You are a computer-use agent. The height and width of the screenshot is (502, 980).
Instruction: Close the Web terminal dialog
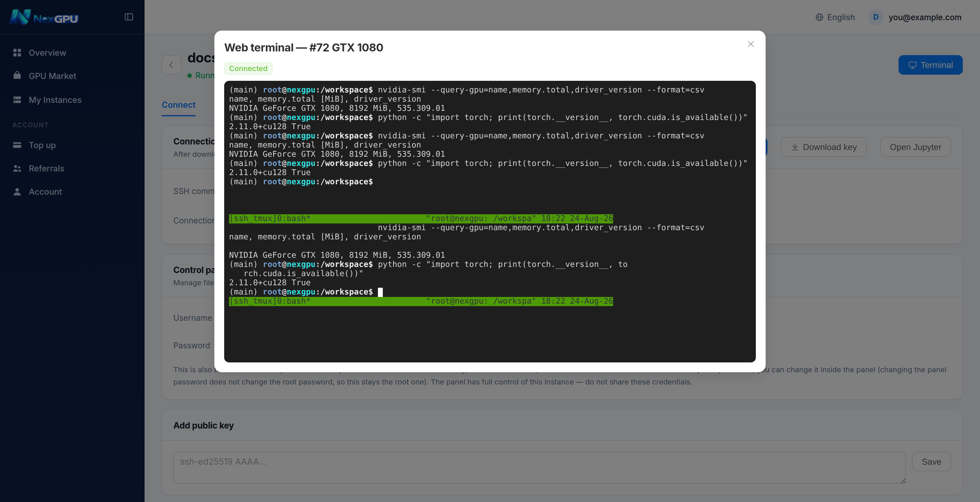click(751, 44)
